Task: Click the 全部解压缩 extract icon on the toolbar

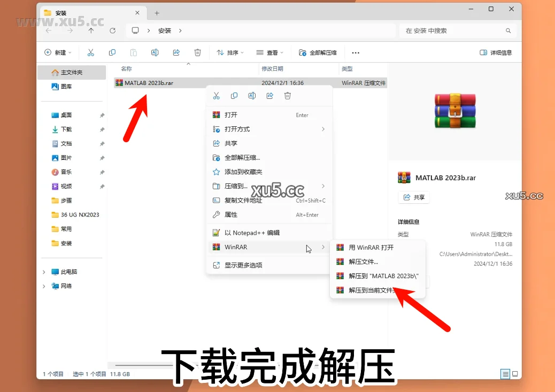Action: coord(303,52)
